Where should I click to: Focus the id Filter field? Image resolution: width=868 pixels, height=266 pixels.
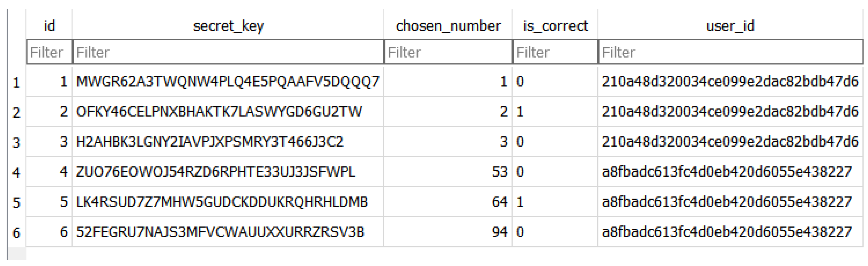pyautogui.click(x=49, y=52)
